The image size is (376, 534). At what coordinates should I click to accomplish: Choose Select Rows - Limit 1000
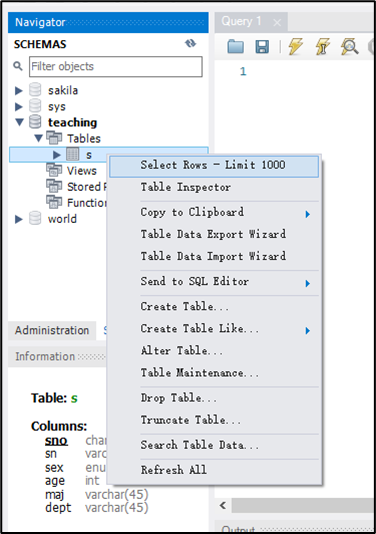[x=214, y=166]
